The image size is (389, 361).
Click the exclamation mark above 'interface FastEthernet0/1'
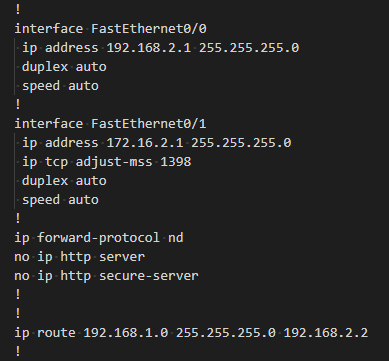point(18,105)
